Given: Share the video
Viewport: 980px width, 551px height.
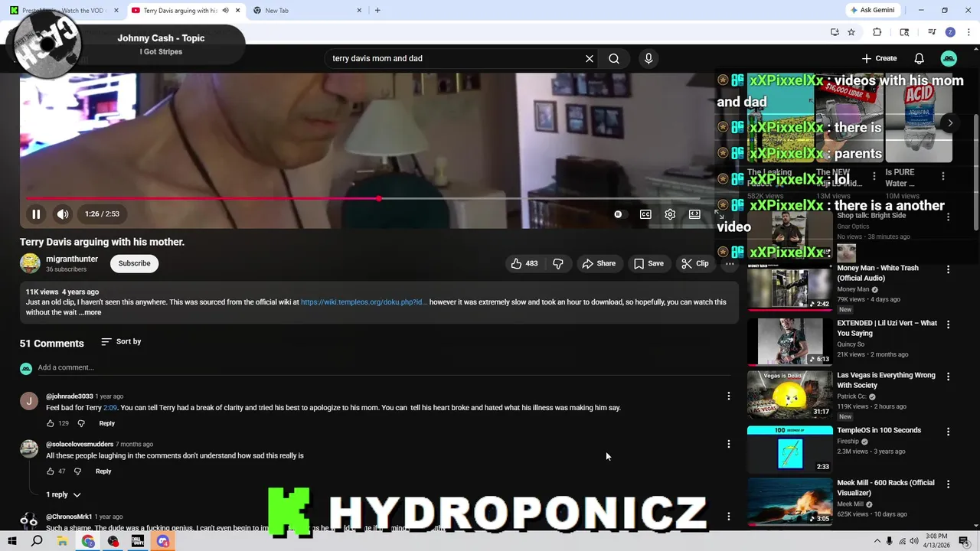Looking at the screenshot, I should click(x=598, y=263).
